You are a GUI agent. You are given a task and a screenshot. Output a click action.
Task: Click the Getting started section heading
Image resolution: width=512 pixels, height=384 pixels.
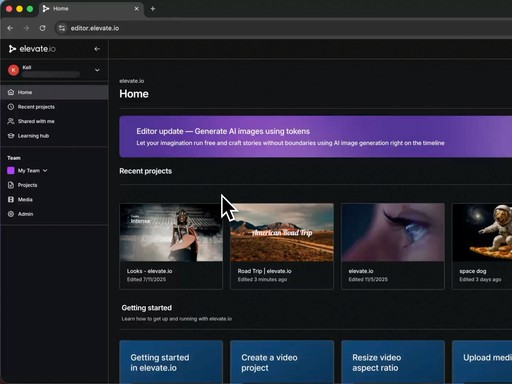pyautogui.click(x=147, y=308)
